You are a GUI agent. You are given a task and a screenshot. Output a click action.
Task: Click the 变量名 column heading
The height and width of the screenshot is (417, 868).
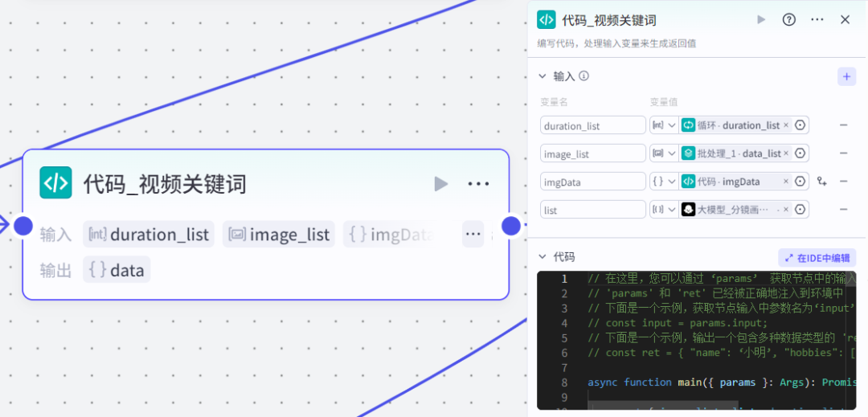(554, 102)
